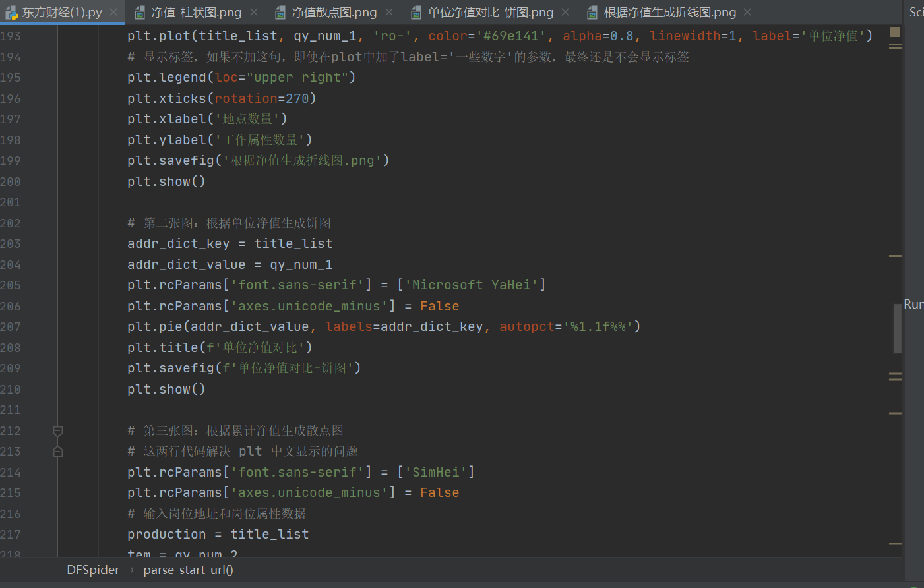This screenshot has width=924, height=588.
Task: Click the comment 第三张图:根据累计净值生成散点图
Action: (x=235, y=431)
